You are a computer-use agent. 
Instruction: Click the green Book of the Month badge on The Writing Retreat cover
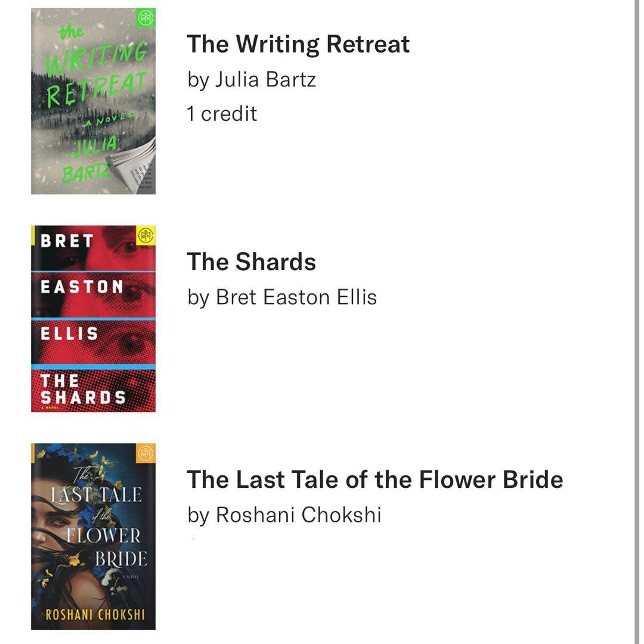pos(146,18)
